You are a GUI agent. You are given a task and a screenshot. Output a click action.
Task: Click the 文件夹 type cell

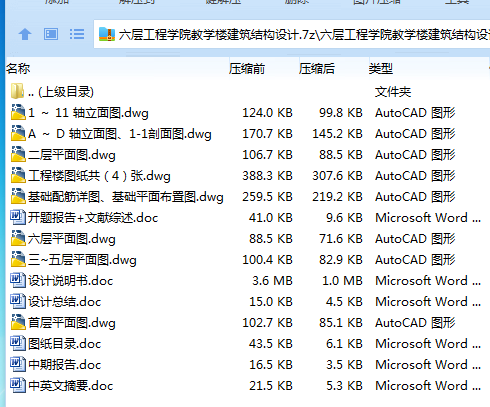point(393,92)
